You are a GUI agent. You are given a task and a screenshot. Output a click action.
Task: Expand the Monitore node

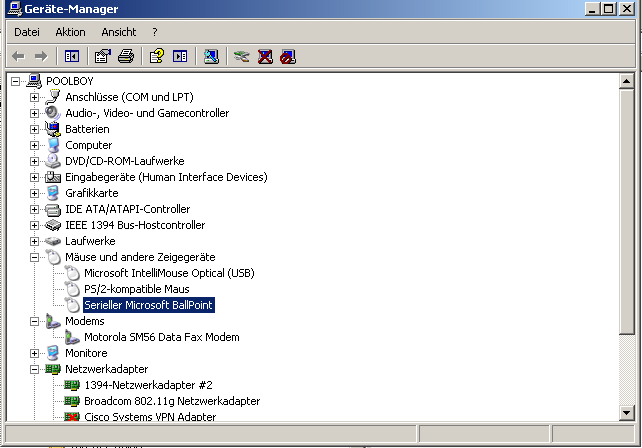coord(34,353)
